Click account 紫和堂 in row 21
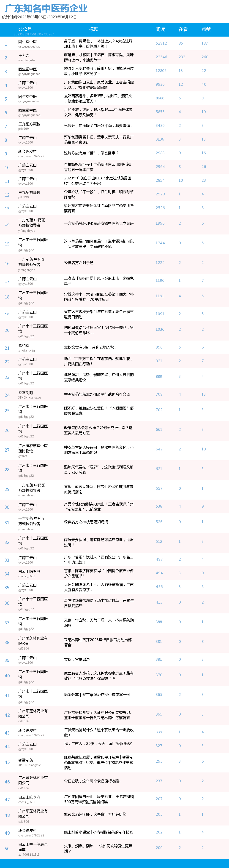The width and height of the screenshot is (229, 868). (x=24, y=346)
